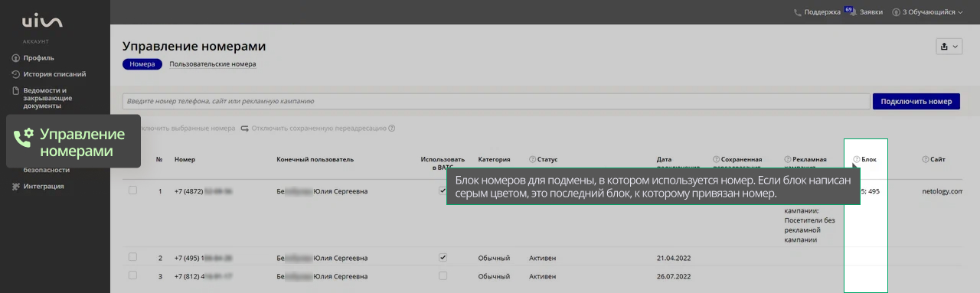Click Обычный category in row 2
Screen dimensions: 980x293
click(494, 258)
